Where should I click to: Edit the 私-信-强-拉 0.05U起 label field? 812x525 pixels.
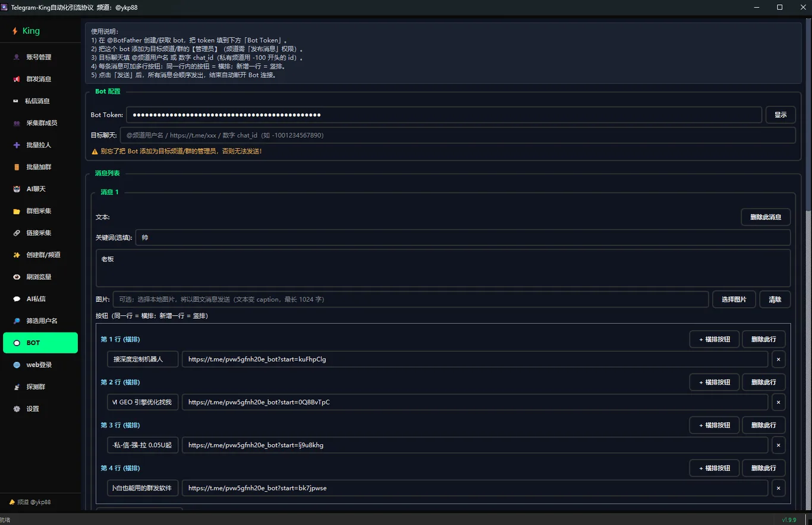point(143,445)
